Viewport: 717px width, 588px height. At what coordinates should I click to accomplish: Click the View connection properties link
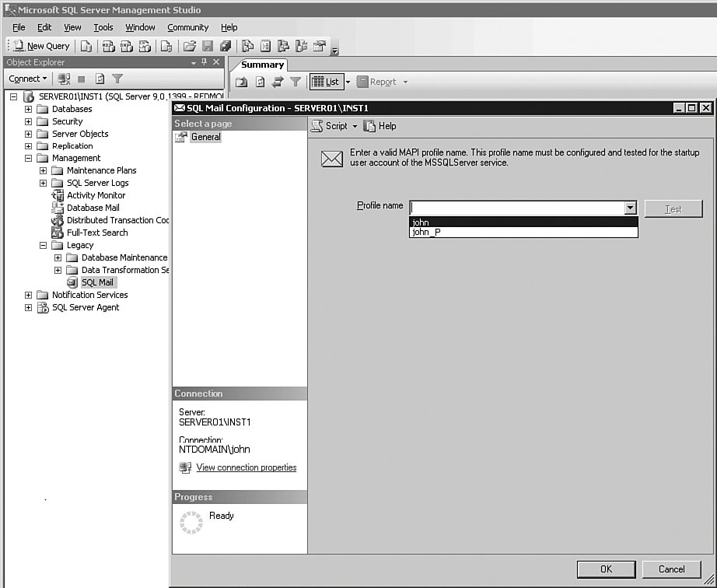tap(247, 467)
